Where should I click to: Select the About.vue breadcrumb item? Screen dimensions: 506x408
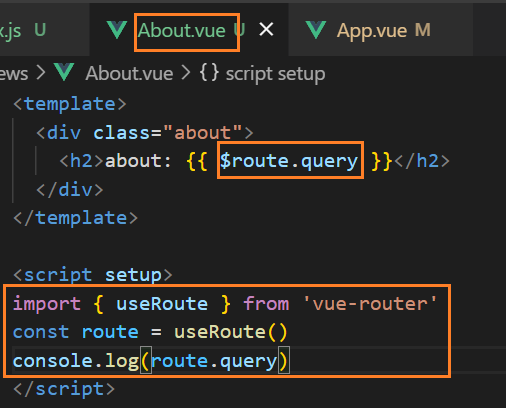click(129, 74)
